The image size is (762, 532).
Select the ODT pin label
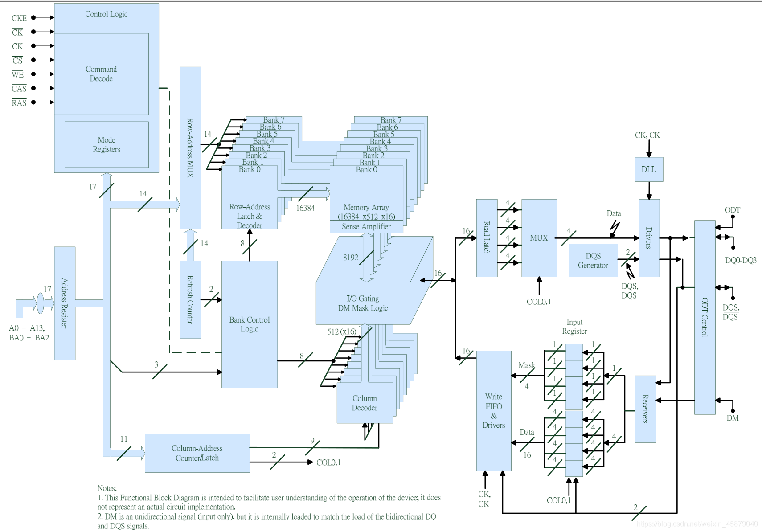pyautogui.click(x=733, y=210)
